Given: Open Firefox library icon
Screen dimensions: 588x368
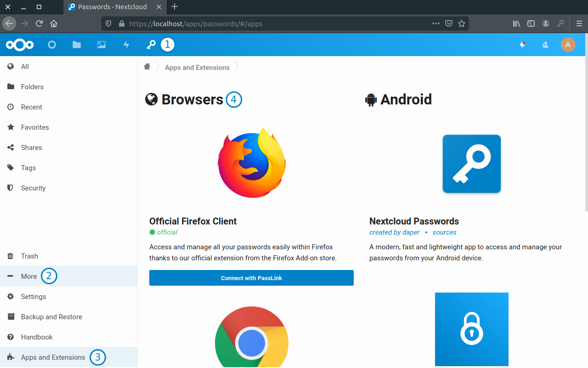Looking at the screenshot, I should [x=516, y=23].
